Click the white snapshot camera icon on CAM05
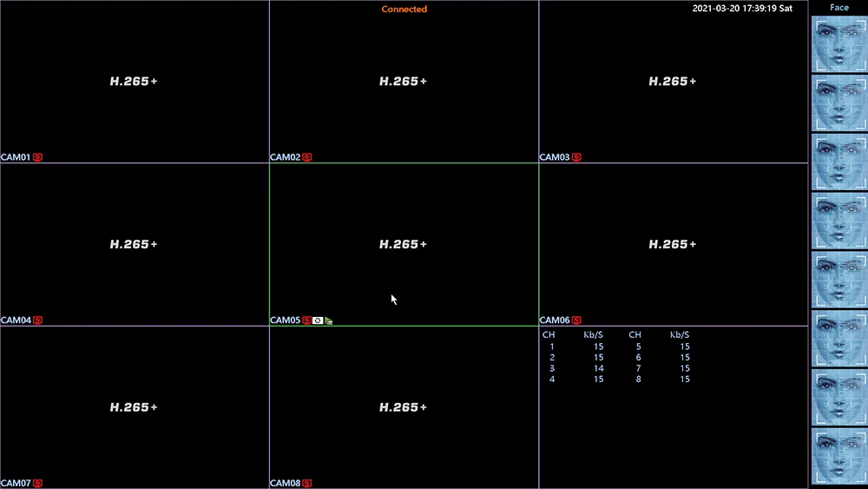 point(318,320)
